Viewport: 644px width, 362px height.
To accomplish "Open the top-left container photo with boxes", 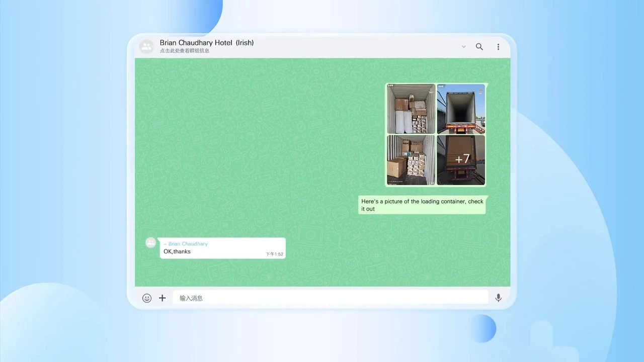I will click(411, 109).
